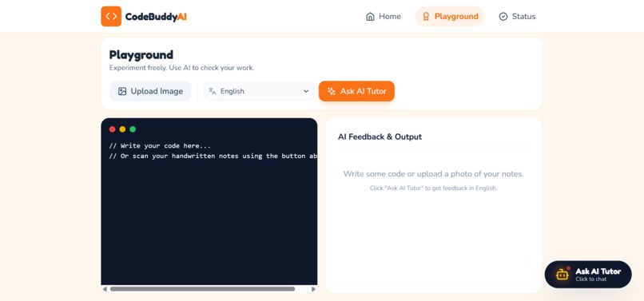Click 'Experiment freely. Use AI to check' subtitle

pyautogui.click(x=181, y=68)
